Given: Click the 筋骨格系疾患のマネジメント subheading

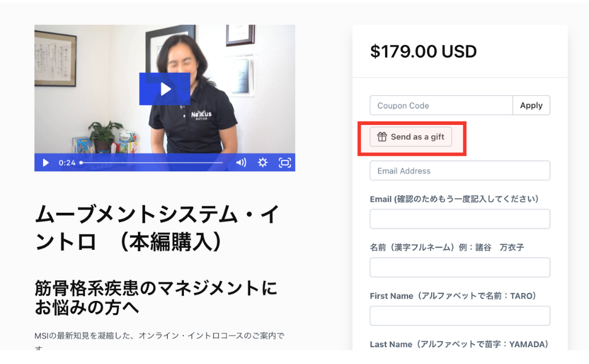Looking at the screenshot, I should [156, 298].
